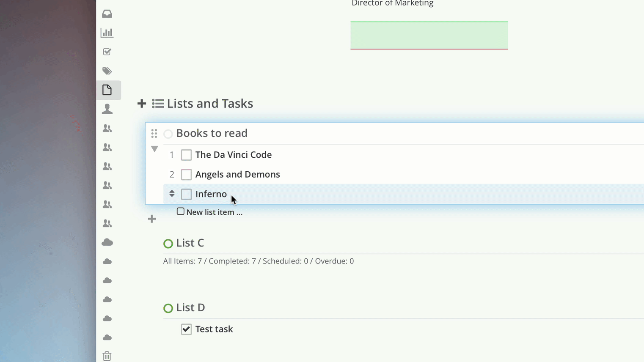
Task: Open the trash bin icon
Action: (107, 356)
